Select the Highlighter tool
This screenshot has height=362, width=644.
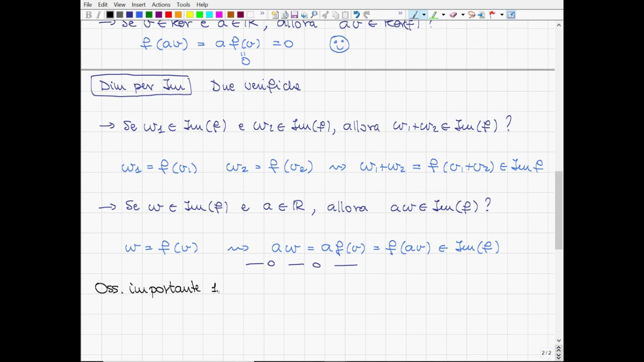pyautogui.click(x=434, y=15)
